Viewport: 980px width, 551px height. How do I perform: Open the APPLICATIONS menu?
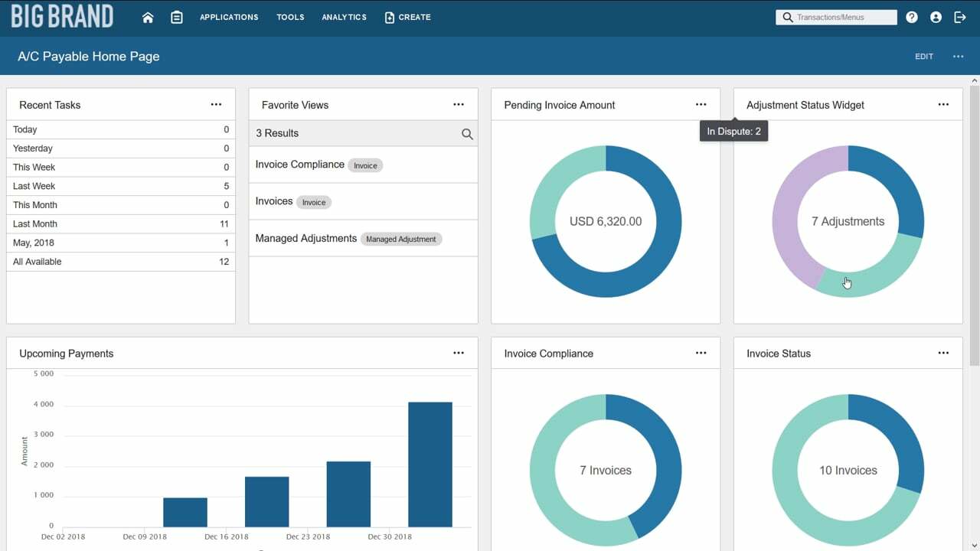tap(228, 16)
